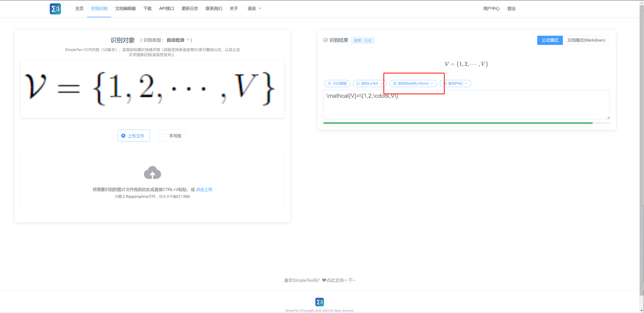The width and height of the screenshot is (644, 313).
Task: Select the 手写板 radio option
Action: coord(173,136)
